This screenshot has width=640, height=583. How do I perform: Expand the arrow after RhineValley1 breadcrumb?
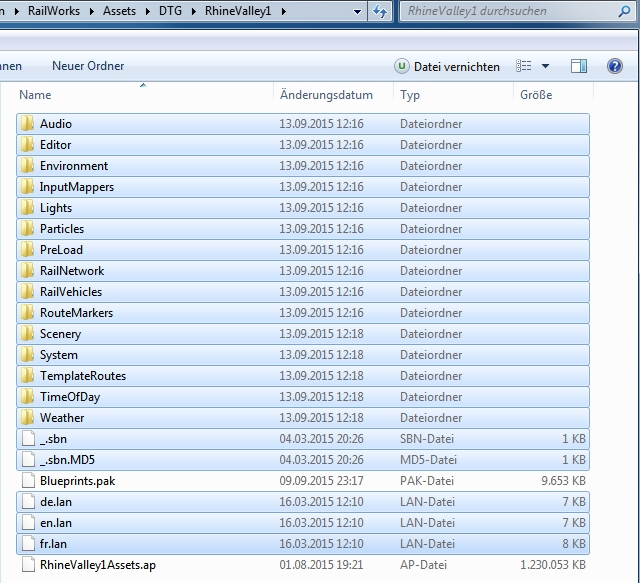pos(284,11)
